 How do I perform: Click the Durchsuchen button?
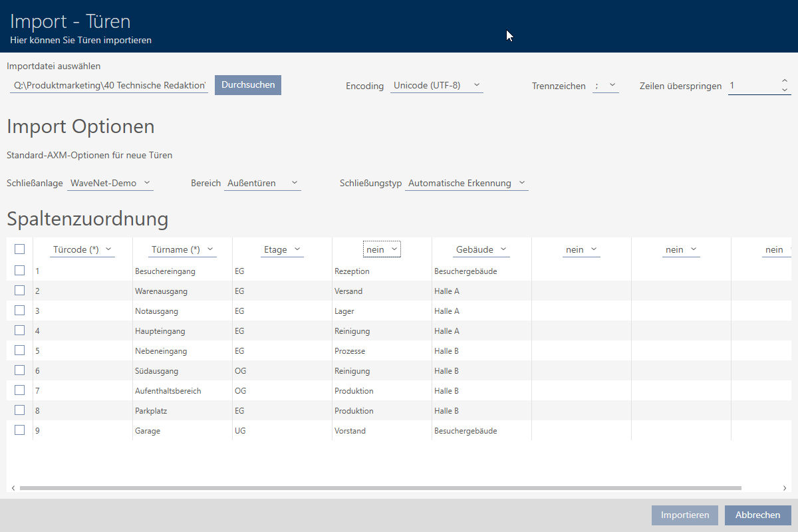tap(248, 85)
